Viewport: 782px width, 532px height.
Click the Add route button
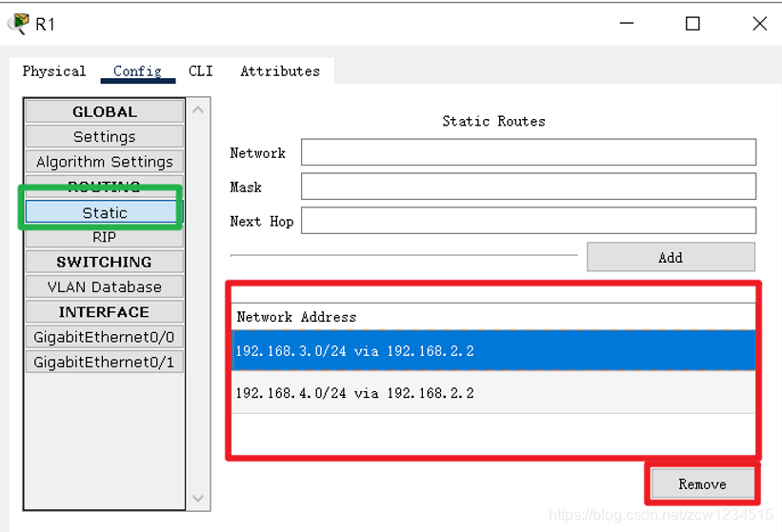pyautogui.click(x=671, y=257)
